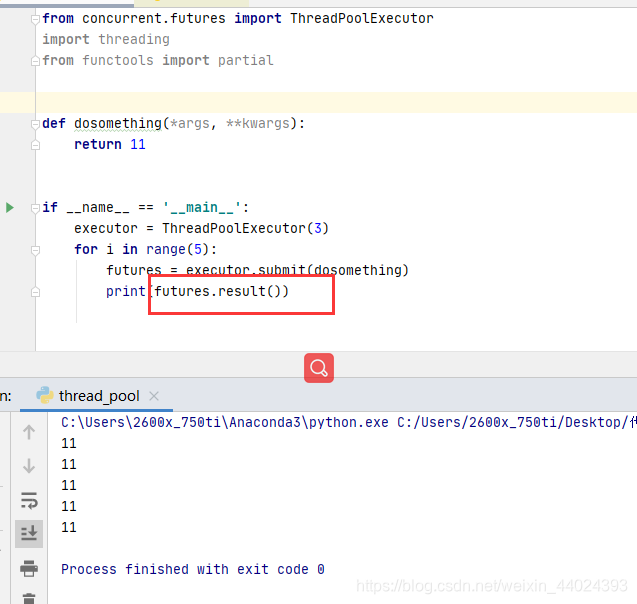Click 'return 11' statement
Screen dimensions: 637x604
(x=110, y=145)
